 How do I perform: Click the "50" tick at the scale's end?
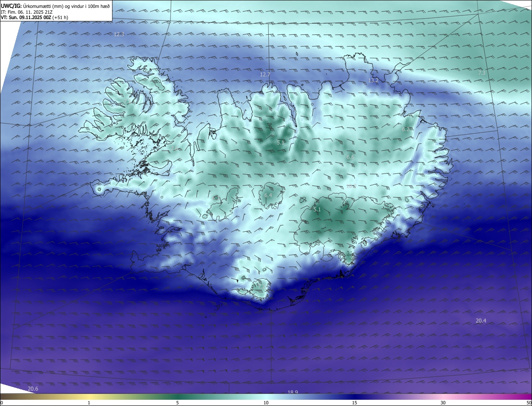(x=529, y=403)
